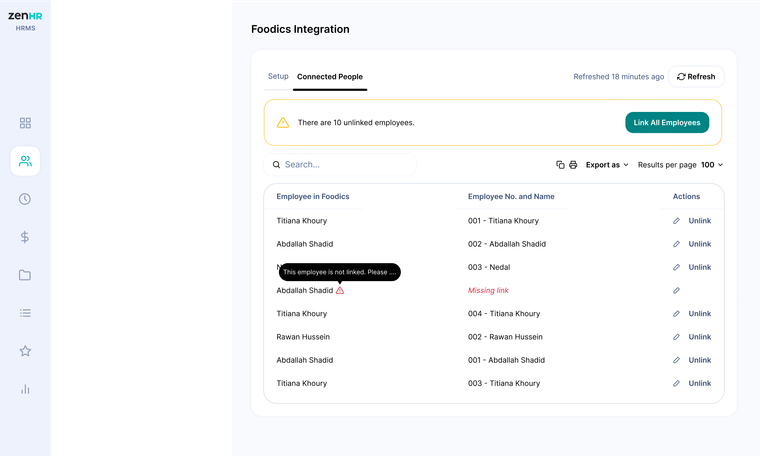Viewport: 760px width, 456px height.
Task: Click the red Missing link text
Action: (x=488, y=290)
